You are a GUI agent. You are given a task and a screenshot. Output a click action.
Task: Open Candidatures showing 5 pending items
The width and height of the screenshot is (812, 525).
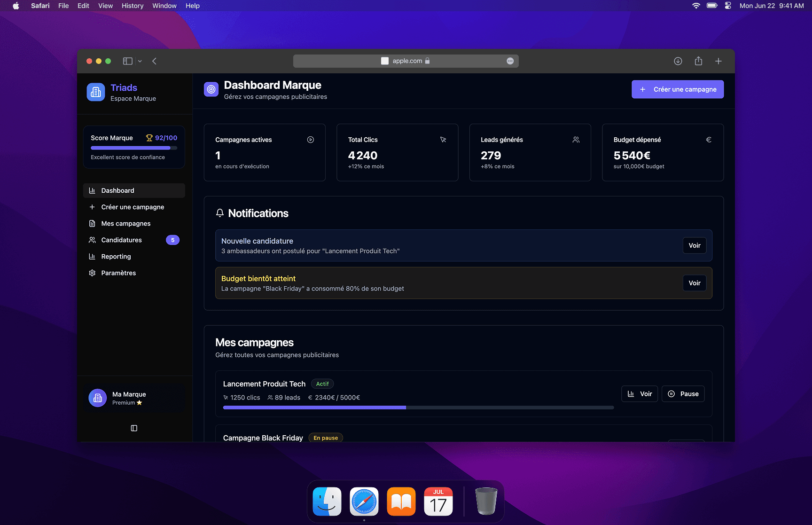tap(121, 240)
